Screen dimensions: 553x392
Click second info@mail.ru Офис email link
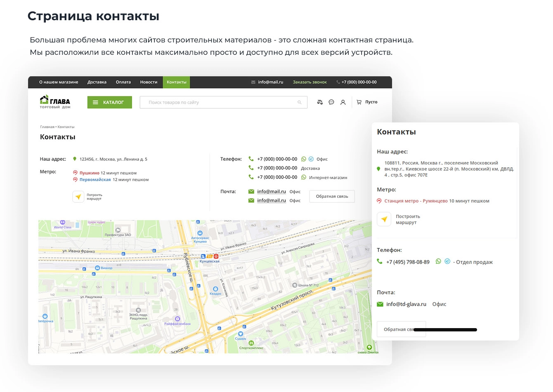[x=272, y=201]
